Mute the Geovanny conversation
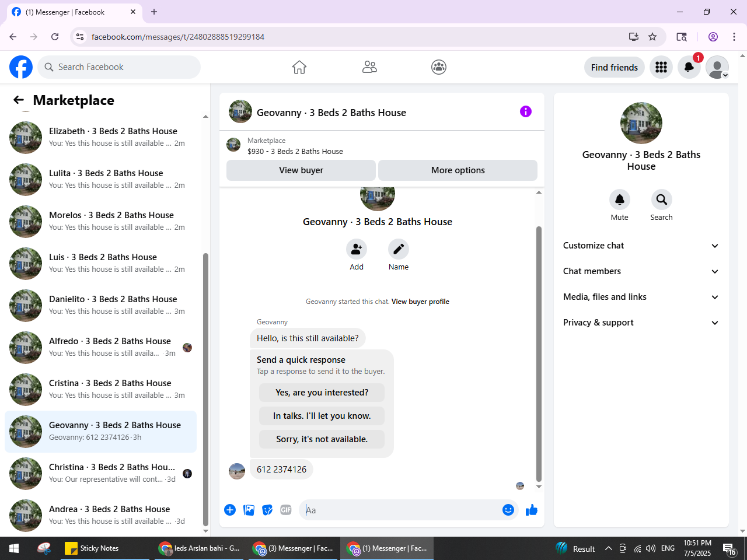This screenshot has height=560, width=747. click(x=620, y=199)
